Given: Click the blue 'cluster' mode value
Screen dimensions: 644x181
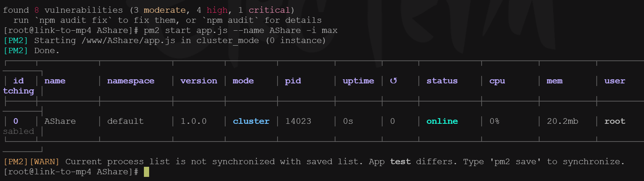Looking at the screenshot, I should click(251, 121).
